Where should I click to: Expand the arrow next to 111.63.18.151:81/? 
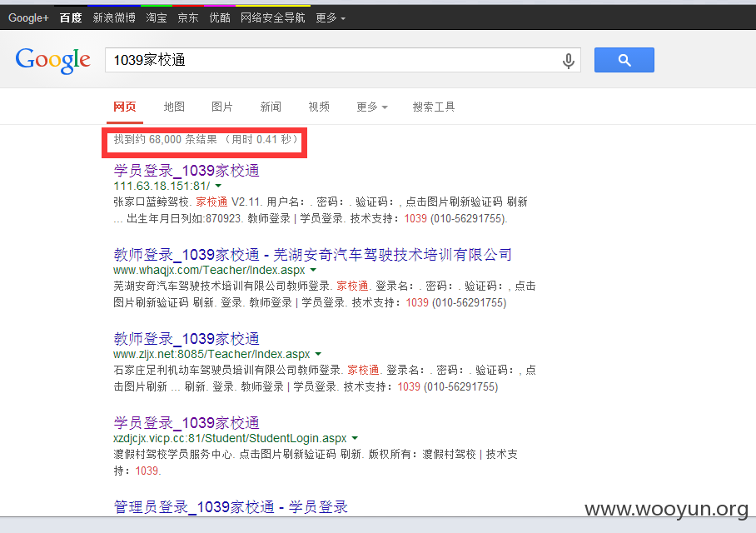(x=218, y=186)
